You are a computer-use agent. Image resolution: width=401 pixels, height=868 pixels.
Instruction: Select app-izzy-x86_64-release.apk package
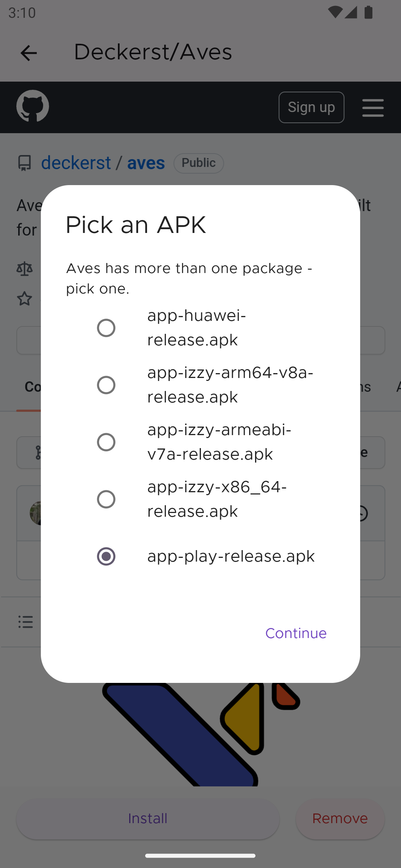[106, 499]
